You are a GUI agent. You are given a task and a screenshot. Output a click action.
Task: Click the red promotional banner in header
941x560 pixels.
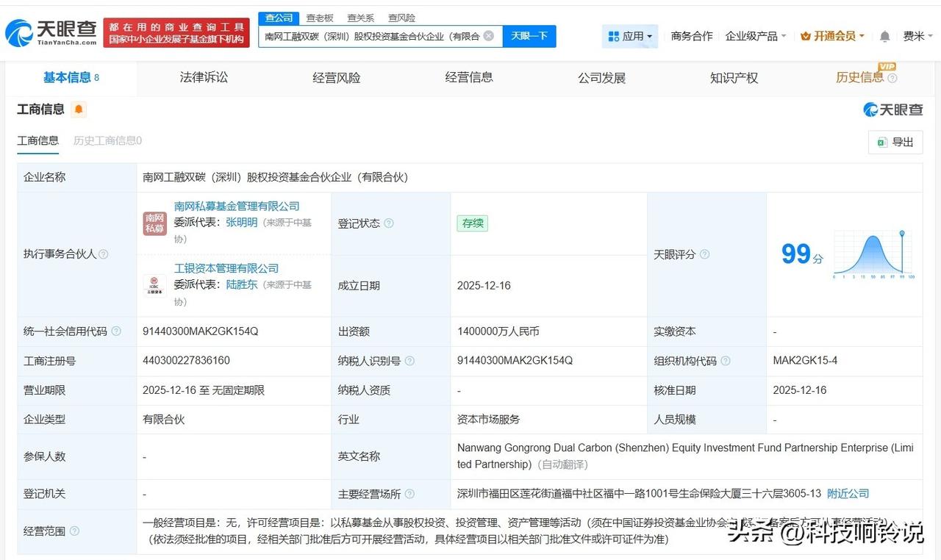pyautogui.click(x=176, y=33)
